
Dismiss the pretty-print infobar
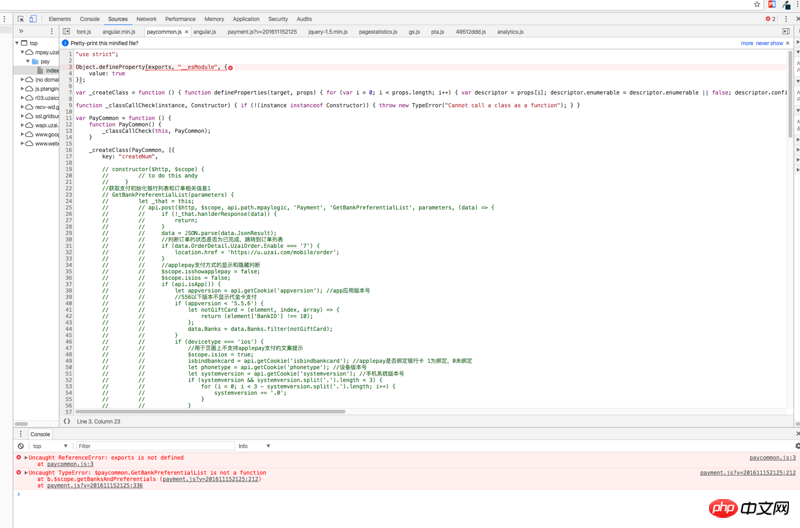point(788,43)
